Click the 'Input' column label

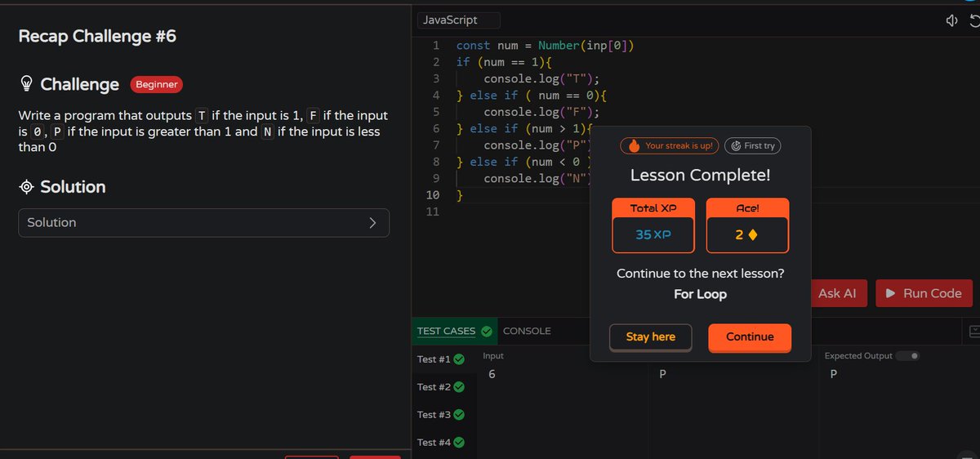[x=493, y=356]
